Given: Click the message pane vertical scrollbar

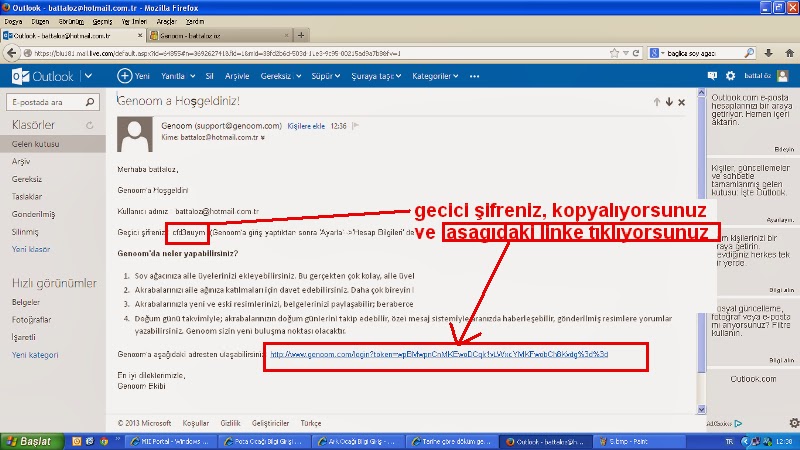Looking at the screenshot, I should pos(702,235).
